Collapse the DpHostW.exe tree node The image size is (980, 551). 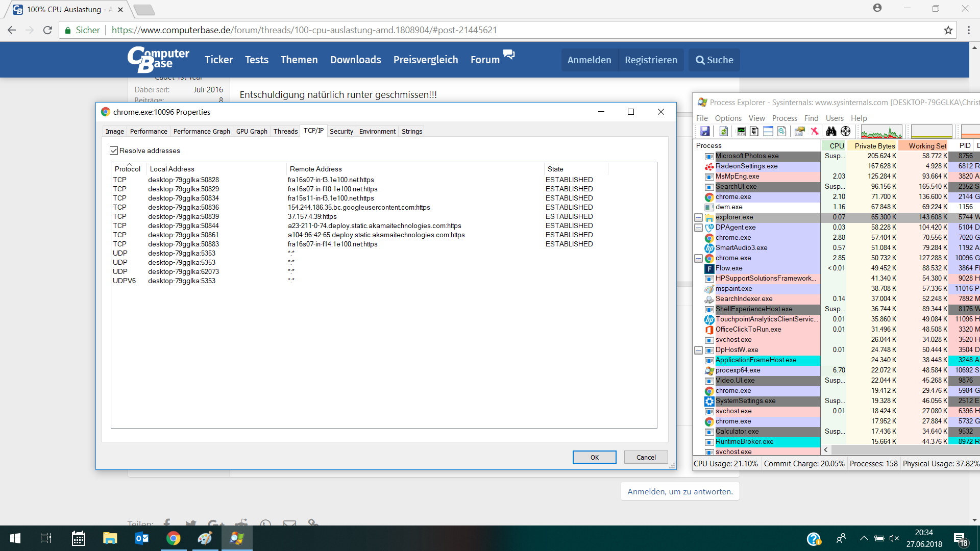[x=698, y=350]
